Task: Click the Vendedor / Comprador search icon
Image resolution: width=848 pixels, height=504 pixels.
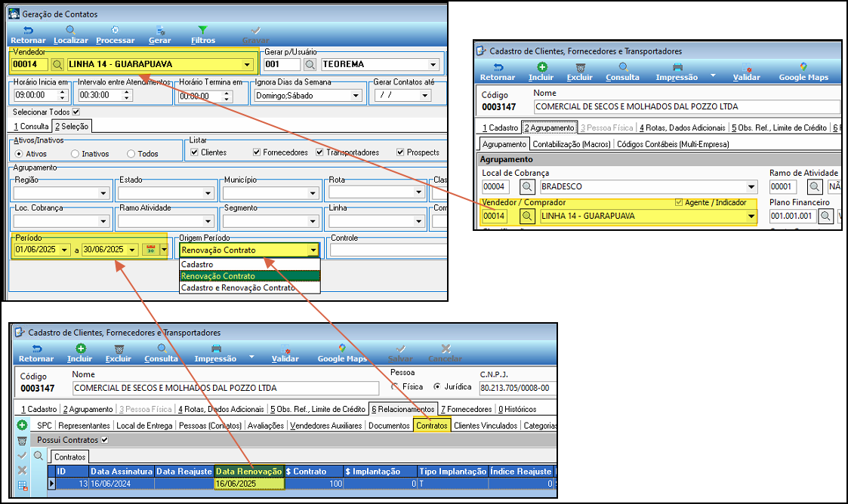Action: [x=527, y=216]
